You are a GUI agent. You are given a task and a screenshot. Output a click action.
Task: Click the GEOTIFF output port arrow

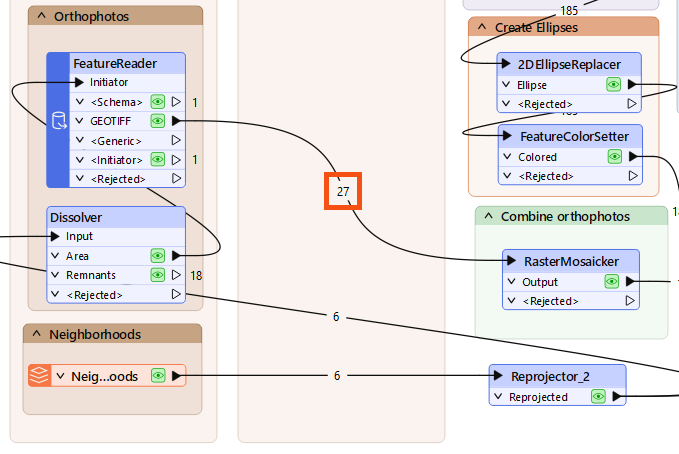coord(176,121)
